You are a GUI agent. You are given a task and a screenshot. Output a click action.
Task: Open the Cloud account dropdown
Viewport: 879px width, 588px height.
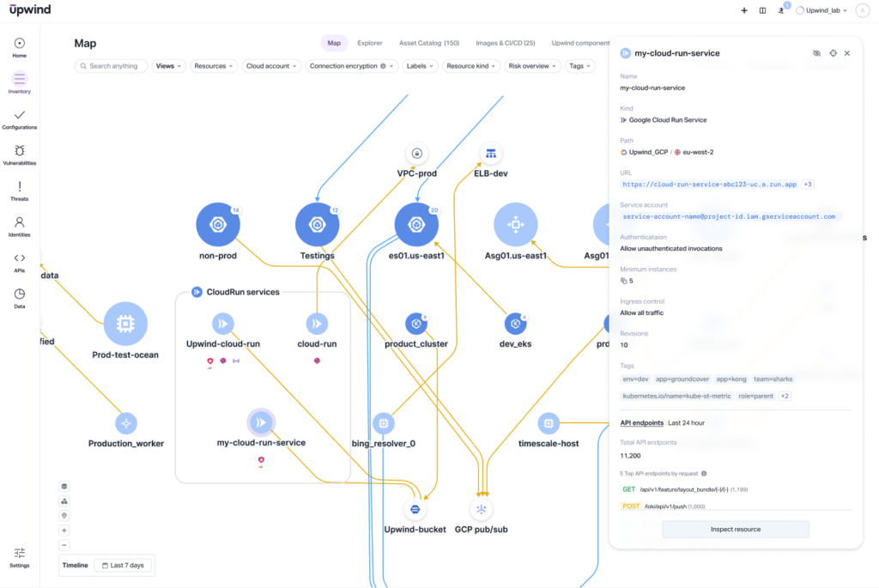(x=271, y=66)
